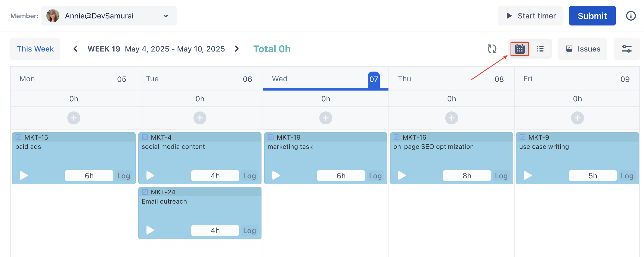Select the Wed 07 day header
Viewport: 644px width, 257px height.
click(x=326, y=79)
